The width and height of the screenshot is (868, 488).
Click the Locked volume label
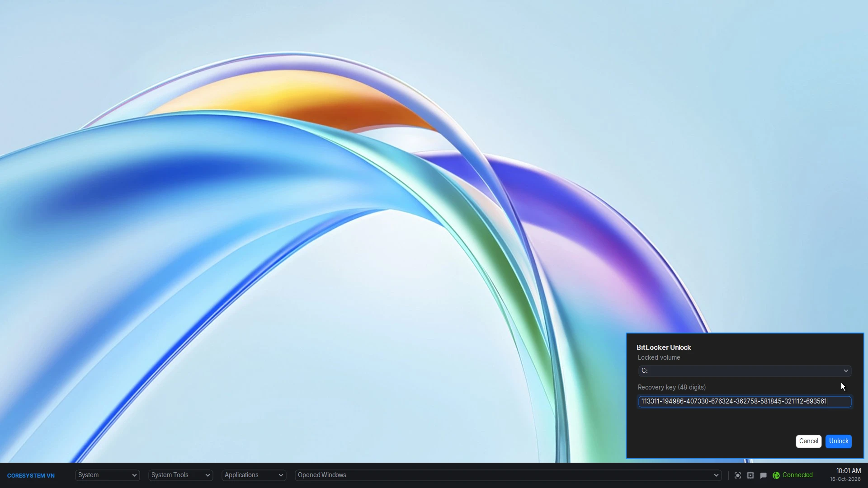[659, 358]
